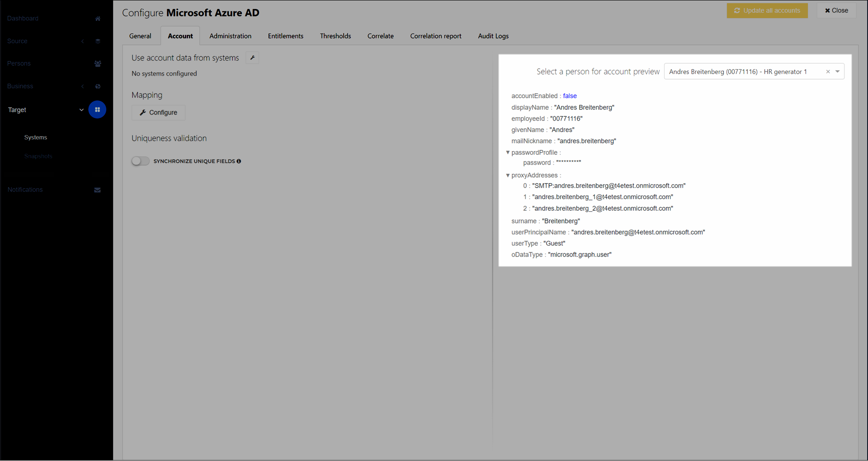Click the Target menu label

[x=17, y=110]
